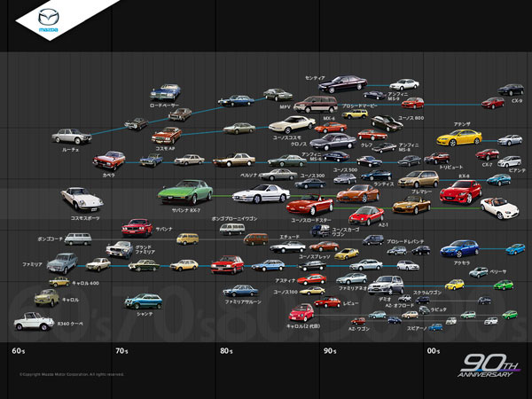Click the アンフィニ MS-9 label

pyautogui.click(x=398, y=97)
